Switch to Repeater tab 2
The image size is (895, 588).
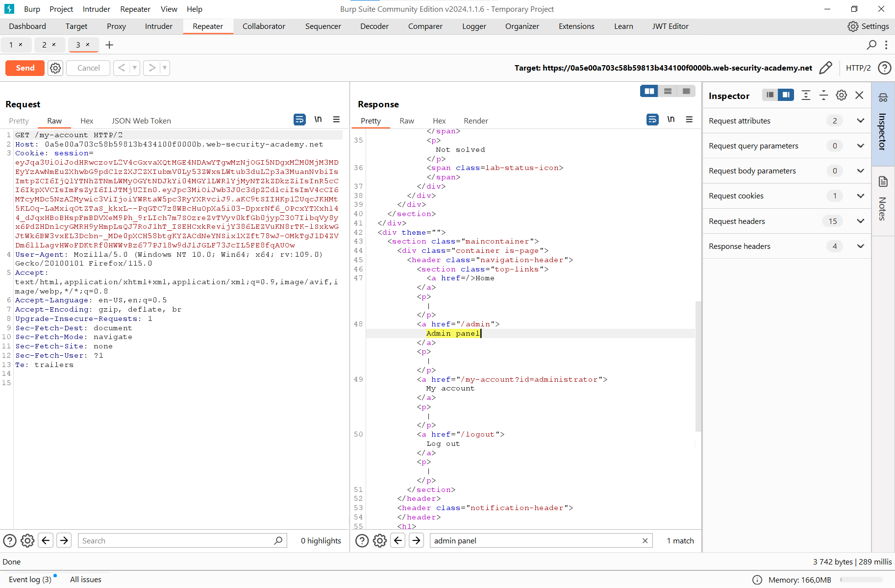tap(44, 45)
